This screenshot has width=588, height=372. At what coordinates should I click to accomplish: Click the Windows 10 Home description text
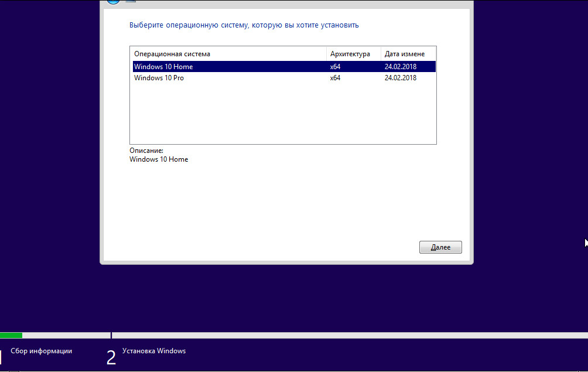pos(159,159)
